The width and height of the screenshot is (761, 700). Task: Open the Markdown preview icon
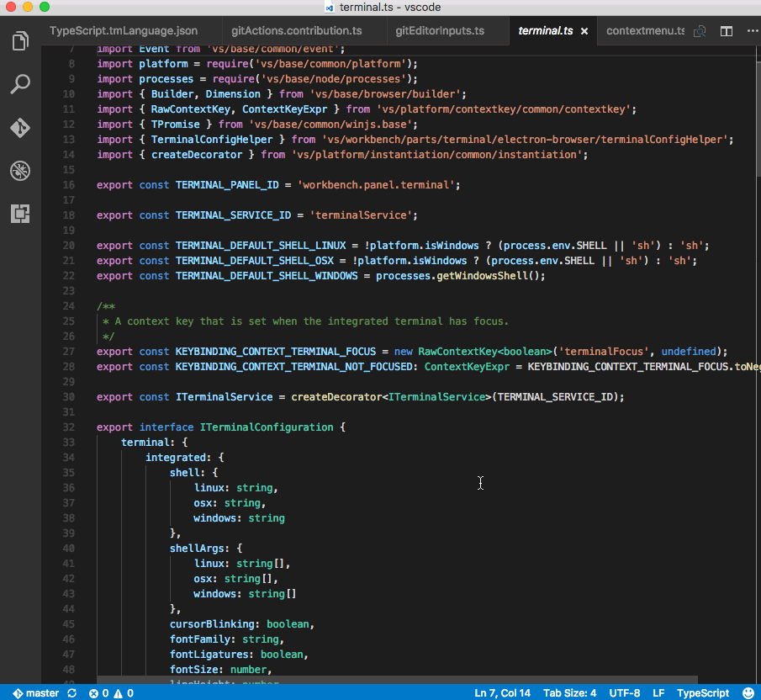699,29
